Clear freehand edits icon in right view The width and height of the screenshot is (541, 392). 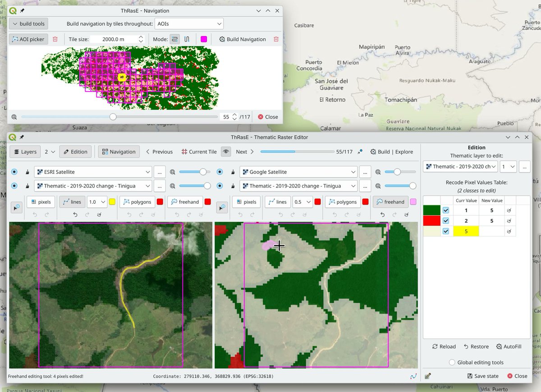click(x=406, y=215)
